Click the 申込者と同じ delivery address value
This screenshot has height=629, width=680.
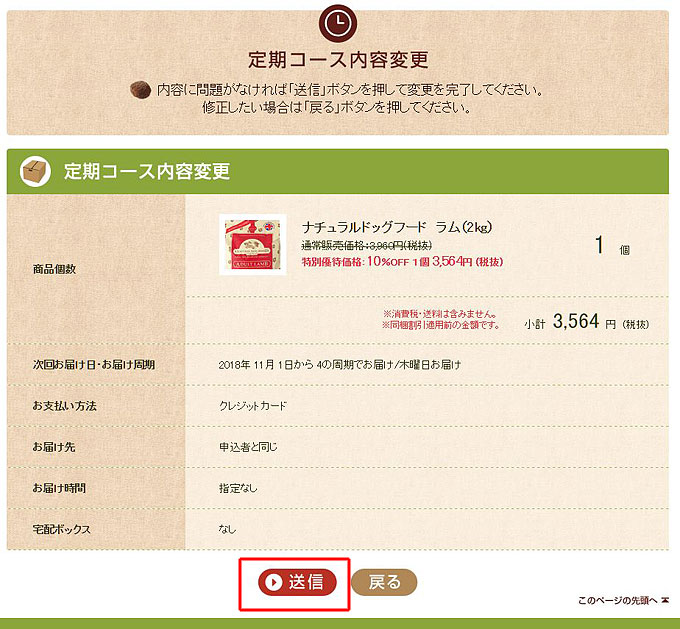tap(248, 447)
